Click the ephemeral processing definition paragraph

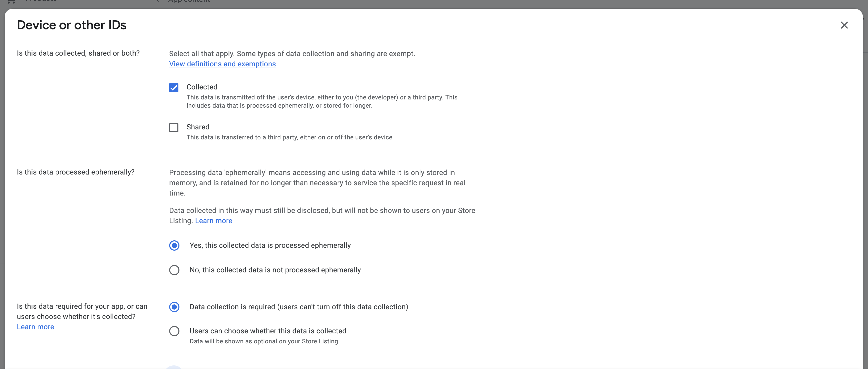[x=317, y=183]
